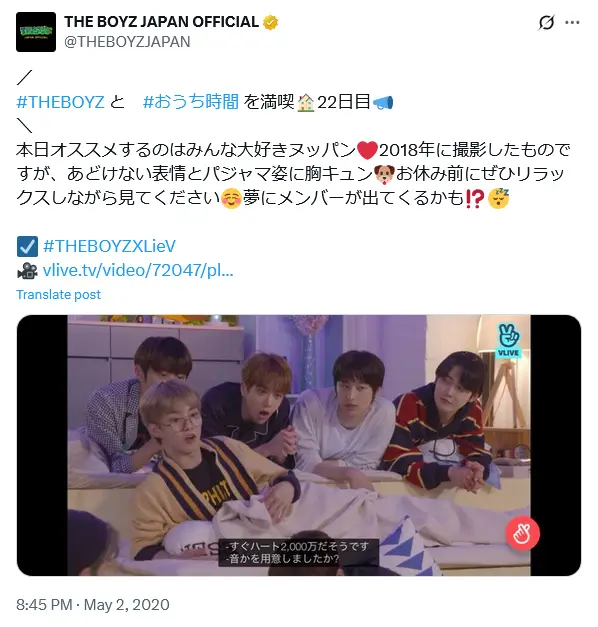Open the #THEBOYZ hashtag
This screenshot has height=627, width=598.
(x=60, y=102)
